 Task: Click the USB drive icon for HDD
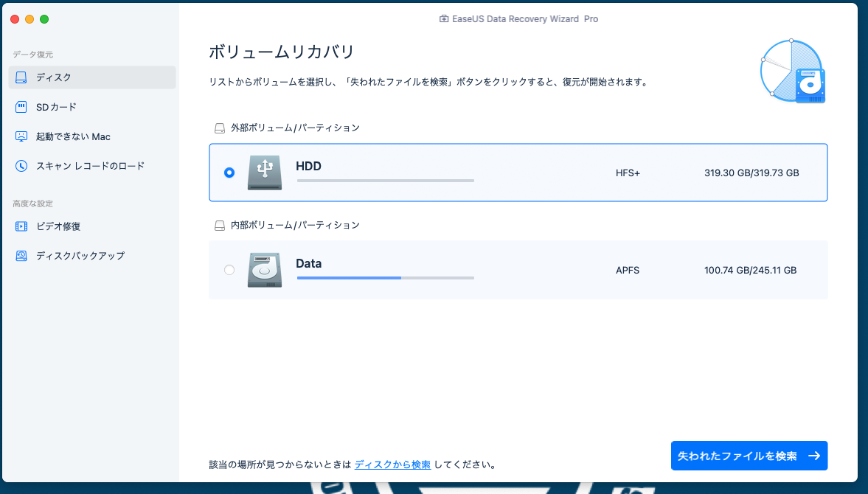tap(264, 171)
